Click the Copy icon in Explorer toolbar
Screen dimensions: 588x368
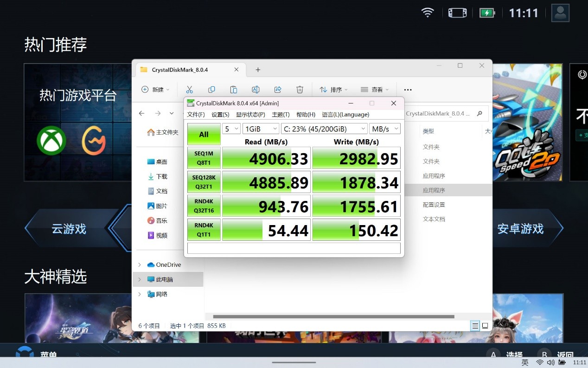coord(211,90)
